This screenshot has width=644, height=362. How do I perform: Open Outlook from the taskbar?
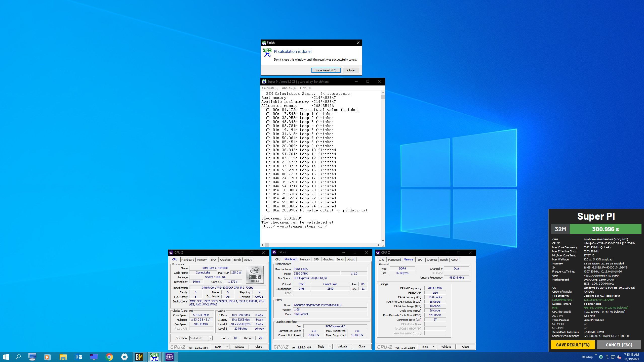78,357
